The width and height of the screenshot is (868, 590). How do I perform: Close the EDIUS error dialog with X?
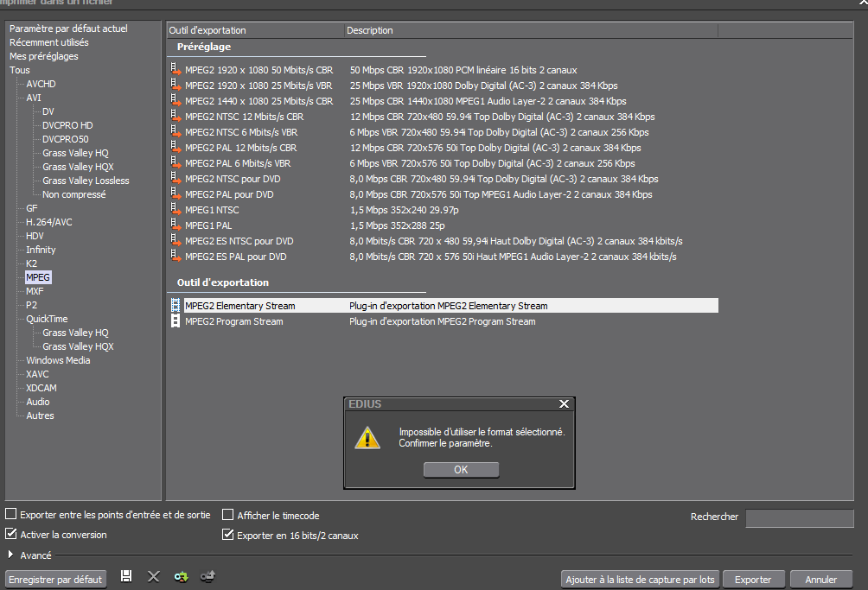tap(564, 404)
